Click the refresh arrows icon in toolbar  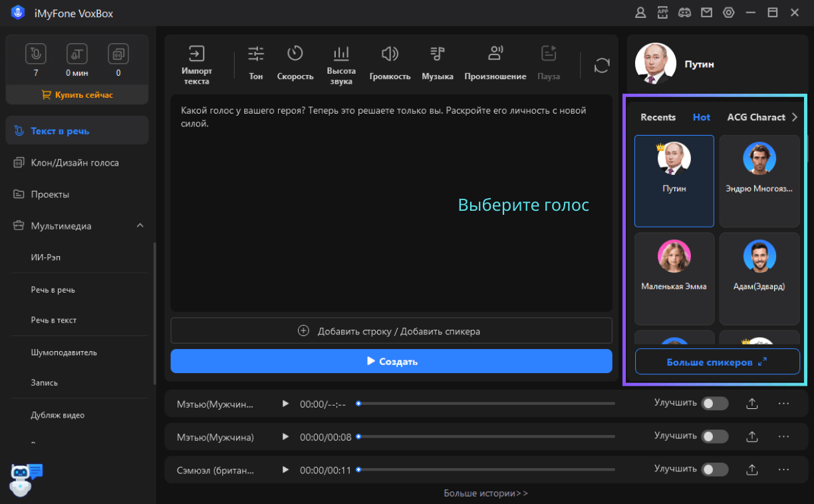[x=602, y=65]
